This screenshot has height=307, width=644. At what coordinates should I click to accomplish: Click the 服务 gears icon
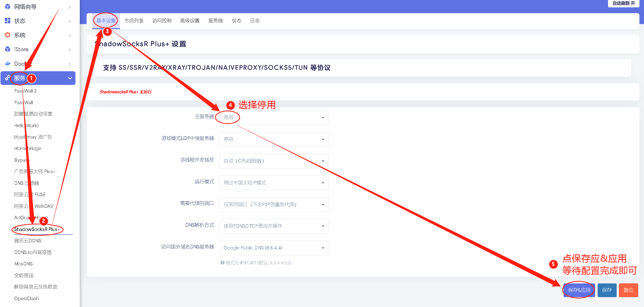pos(8,78)
